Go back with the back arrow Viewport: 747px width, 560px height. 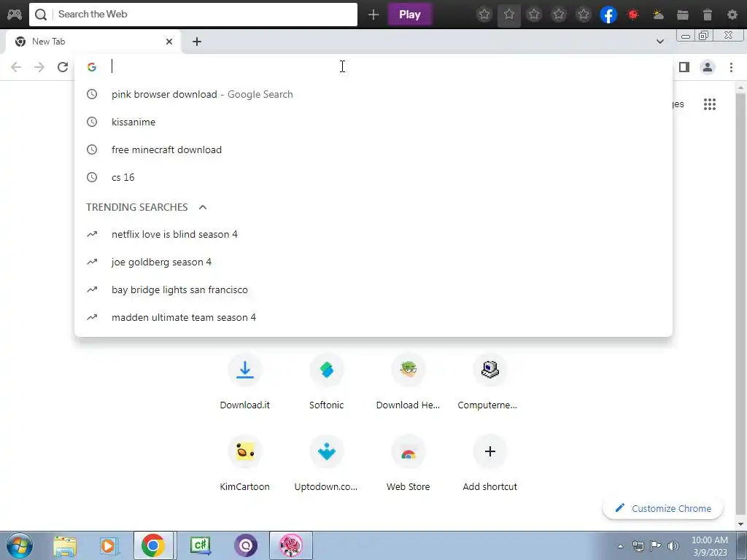(x=16, y=67)
